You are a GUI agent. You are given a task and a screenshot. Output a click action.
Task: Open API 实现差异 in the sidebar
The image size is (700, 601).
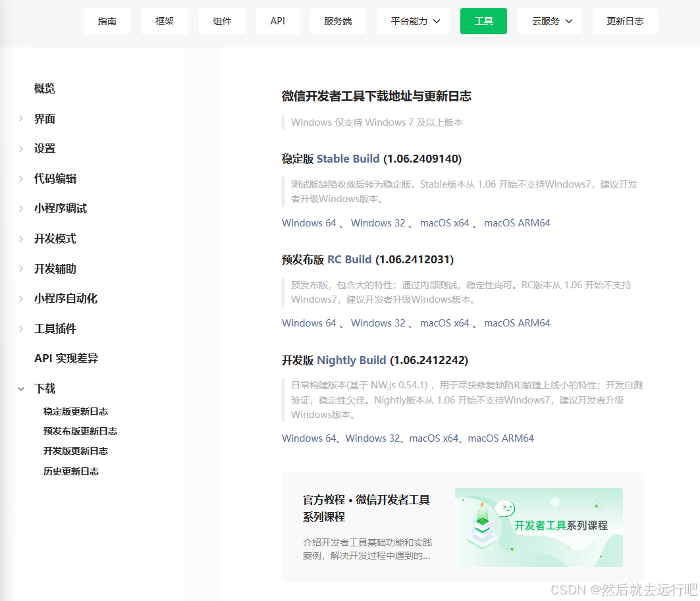66,358
